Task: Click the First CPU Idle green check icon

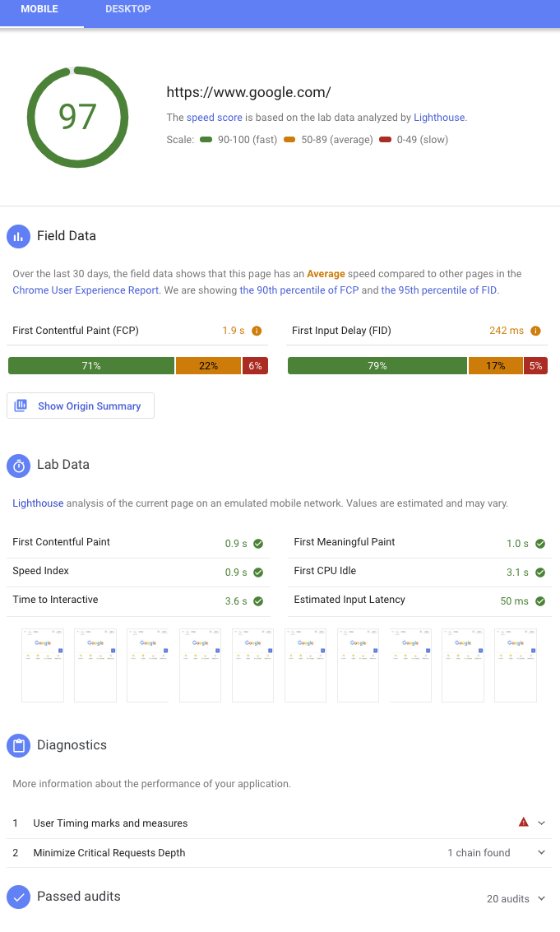Action: coord(540,573)
